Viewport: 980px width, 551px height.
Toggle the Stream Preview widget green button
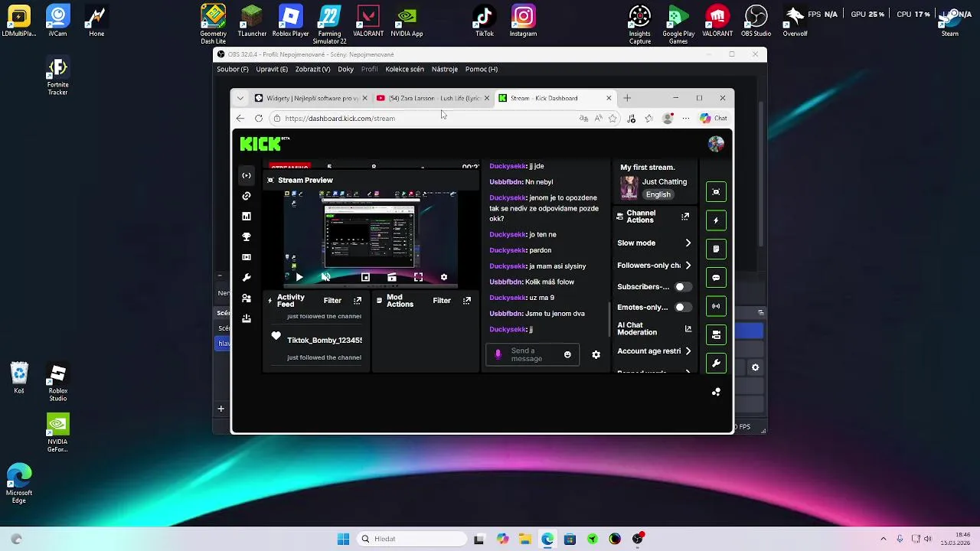(x=716, y=192)
